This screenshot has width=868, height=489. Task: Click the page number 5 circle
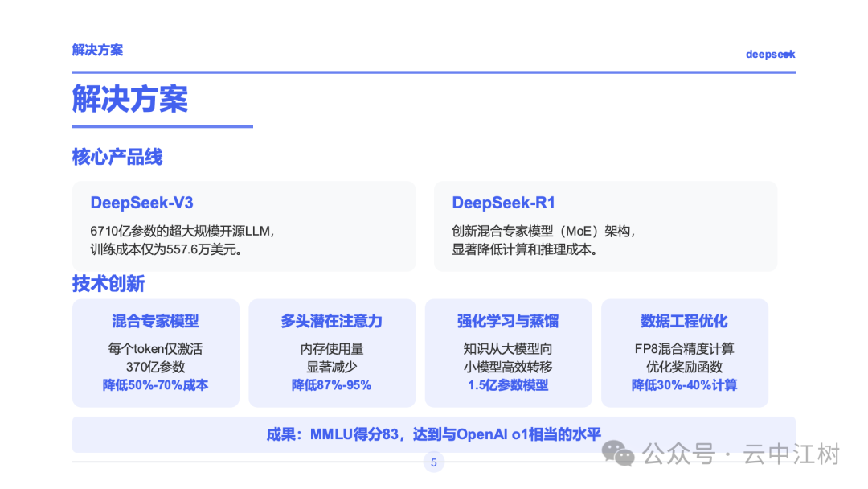pyautogui.click(x=433, y=462)
